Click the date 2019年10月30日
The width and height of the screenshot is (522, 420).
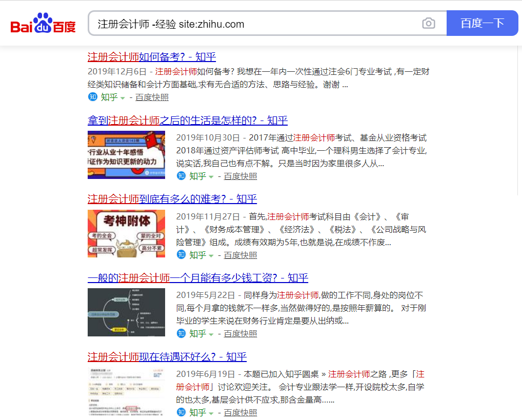pyautogui.click(x=208, y=138)
